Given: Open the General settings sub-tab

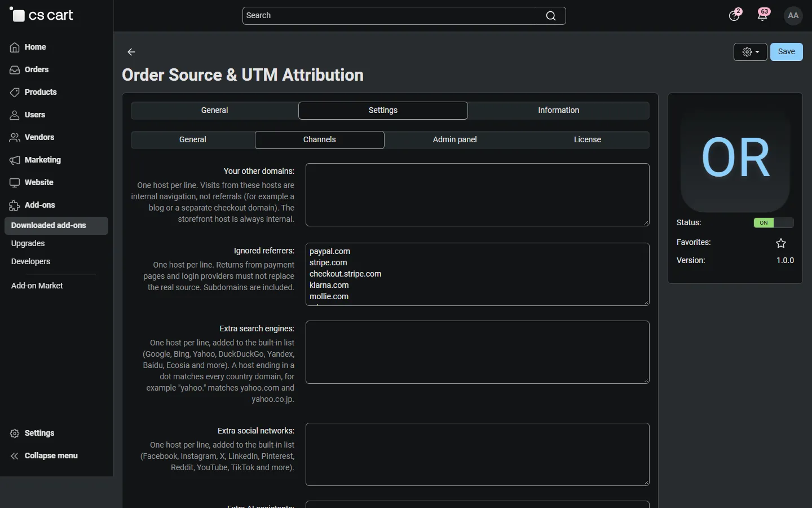Looking at the screenshot, I should pos(193,140).
